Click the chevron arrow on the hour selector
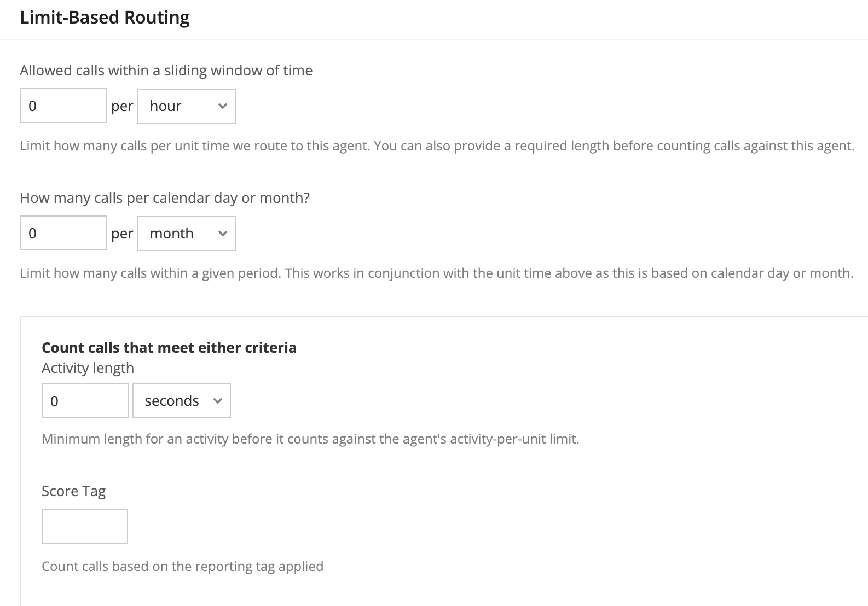The height and width of the screenshot is (606, 868). coord(222,106)
